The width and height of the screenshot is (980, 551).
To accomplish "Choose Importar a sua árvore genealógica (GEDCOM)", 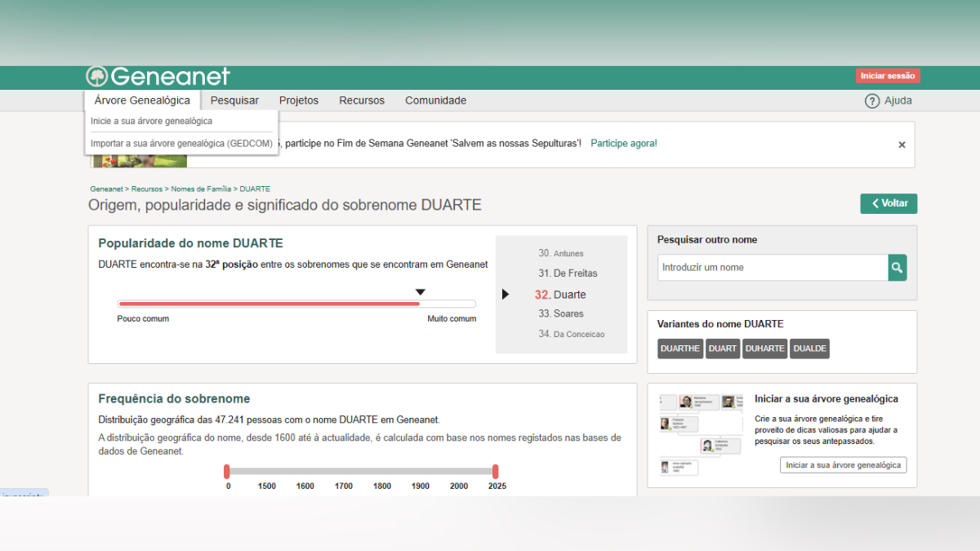I will pyautogui.click(x=182, y=144).
